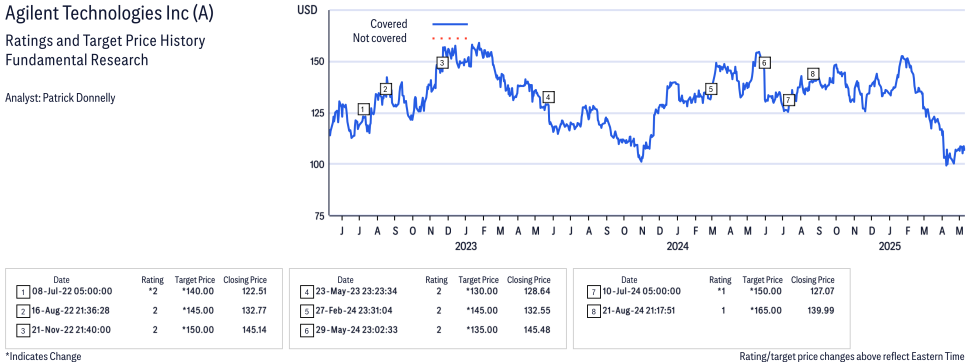
Task: Click the numbered box 1 in table
Action: tap(22, 291)
